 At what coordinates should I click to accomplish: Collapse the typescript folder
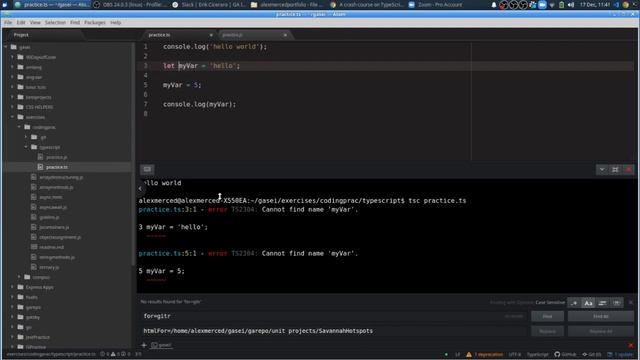[x=26, y=147]
